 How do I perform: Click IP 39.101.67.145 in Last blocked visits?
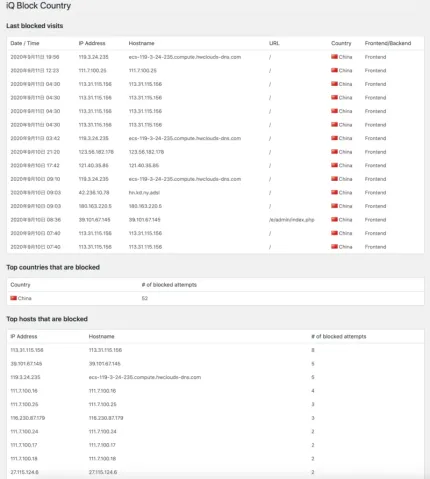click(x=94, y=220)
